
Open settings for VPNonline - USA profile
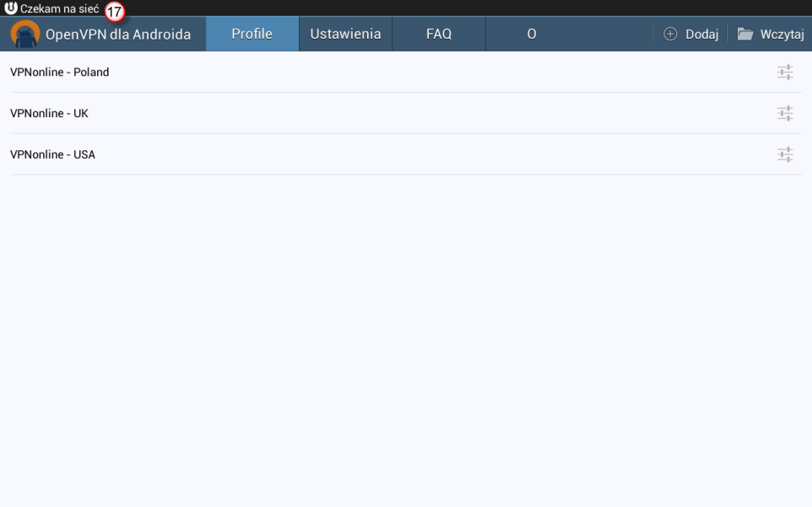785,154
